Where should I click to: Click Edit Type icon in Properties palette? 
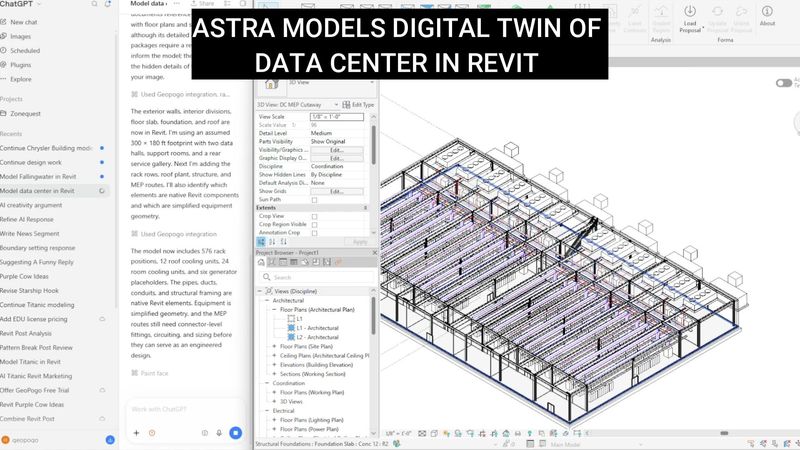click(x=346, y=105)
